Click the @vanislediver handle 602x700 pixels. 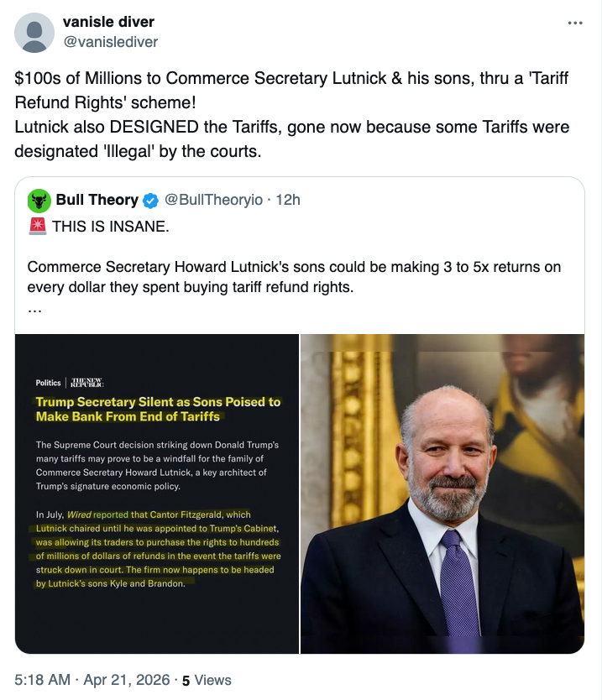(x=110, y=41)
